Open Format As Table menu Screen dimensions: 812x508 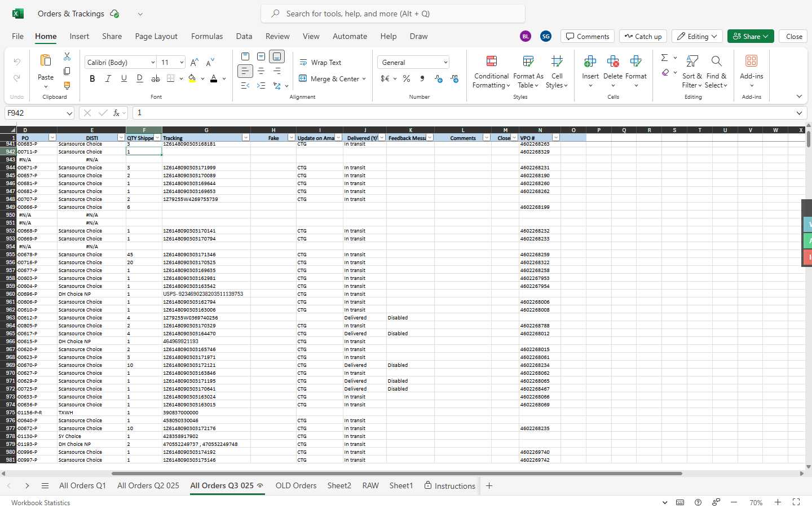[528, 72]
